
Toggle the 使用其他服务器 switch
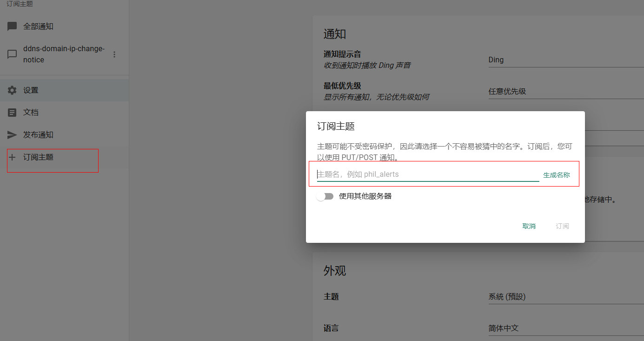coord(325,196)
